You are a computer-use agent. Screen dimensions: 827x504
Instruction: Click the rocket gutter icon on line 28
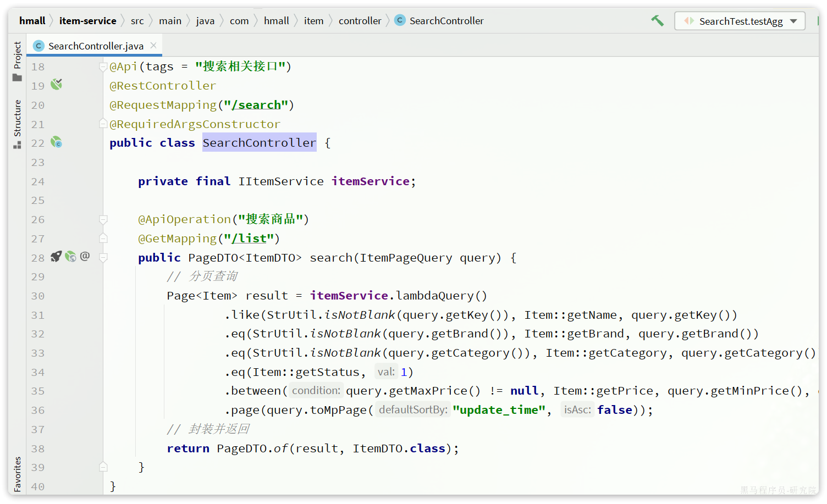(56, 257)
